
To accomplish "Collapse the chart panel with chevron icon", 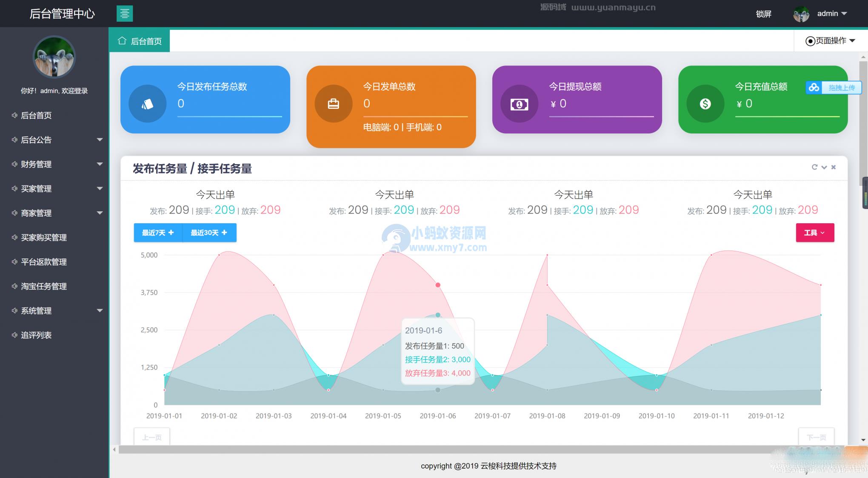I will (824, 167).
